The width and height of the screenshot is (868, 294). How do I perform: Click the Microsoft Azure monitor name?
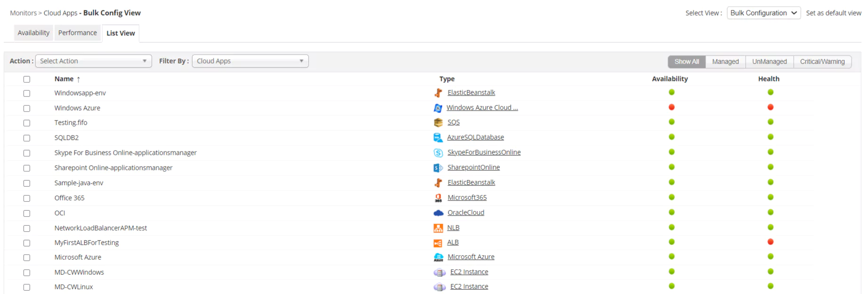coord(78,257)
